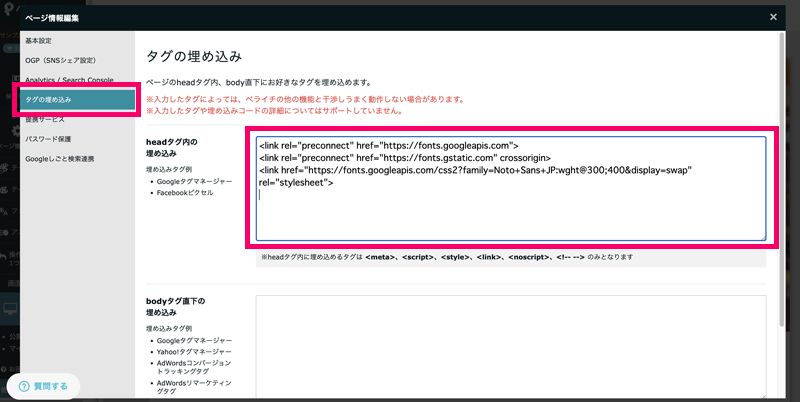Open the 基本設定 section

[38, 40]
